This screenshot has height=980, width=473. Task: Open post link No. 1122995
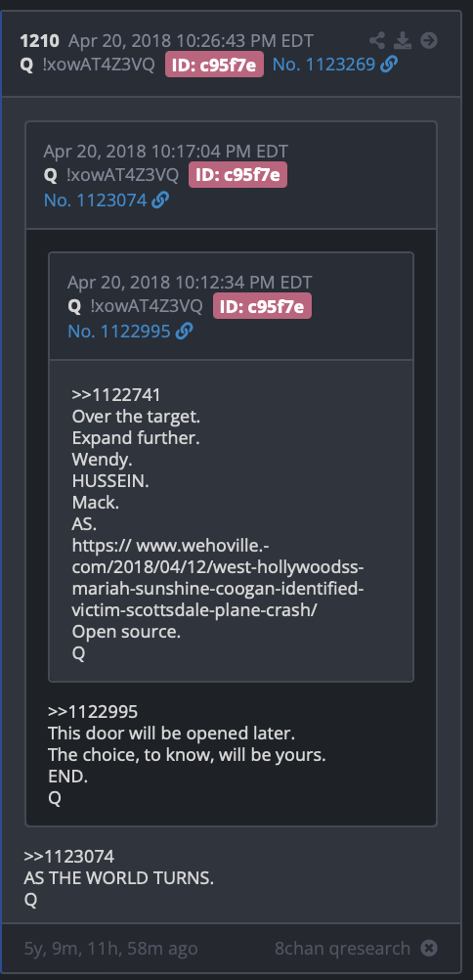pyautogui.click(x=119, y=332)
